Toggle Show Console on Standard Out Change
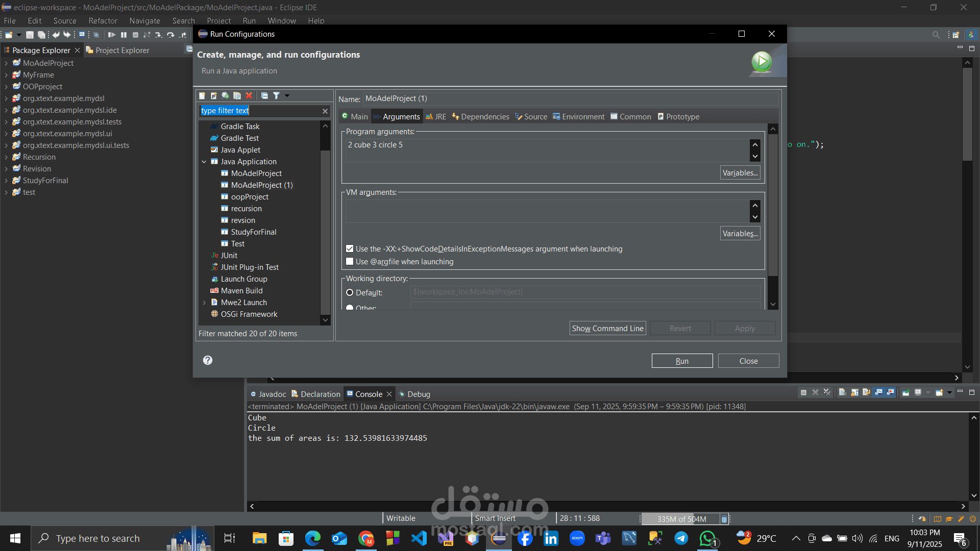The height and width of the screenshot is (551, 980). 878,392
